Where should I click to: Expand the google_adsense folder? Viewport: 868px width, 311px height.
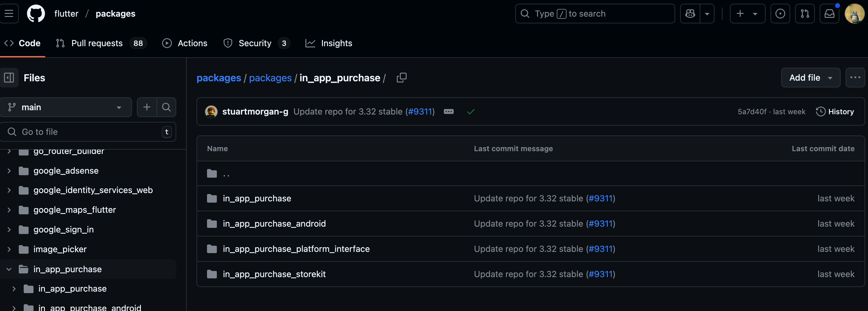coord(9,171)
